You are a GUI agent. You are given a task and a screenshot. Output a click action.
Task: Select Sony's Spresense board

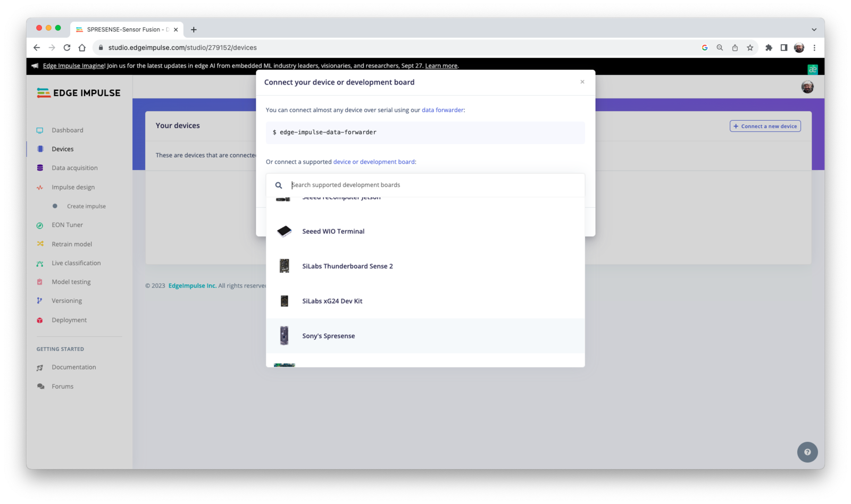pos(425,336)
